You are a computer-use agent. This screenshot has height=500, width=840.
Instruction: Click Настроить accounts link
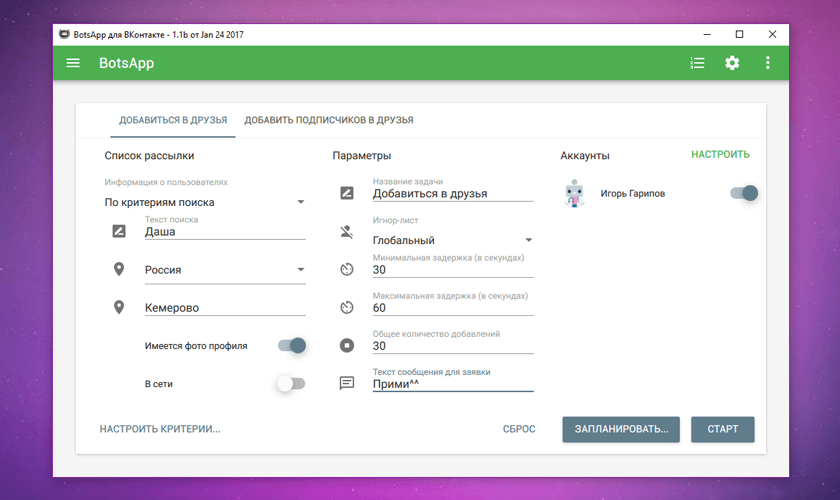720,154
